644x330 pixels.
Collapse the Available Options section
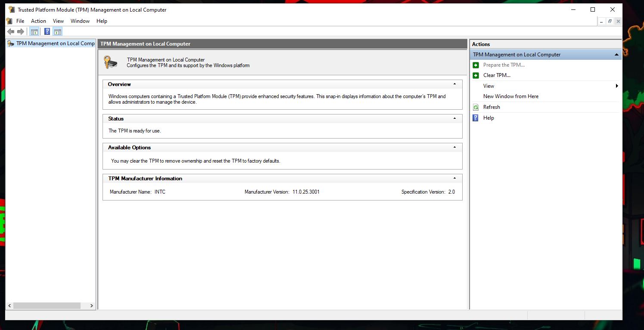pos(455,148)
